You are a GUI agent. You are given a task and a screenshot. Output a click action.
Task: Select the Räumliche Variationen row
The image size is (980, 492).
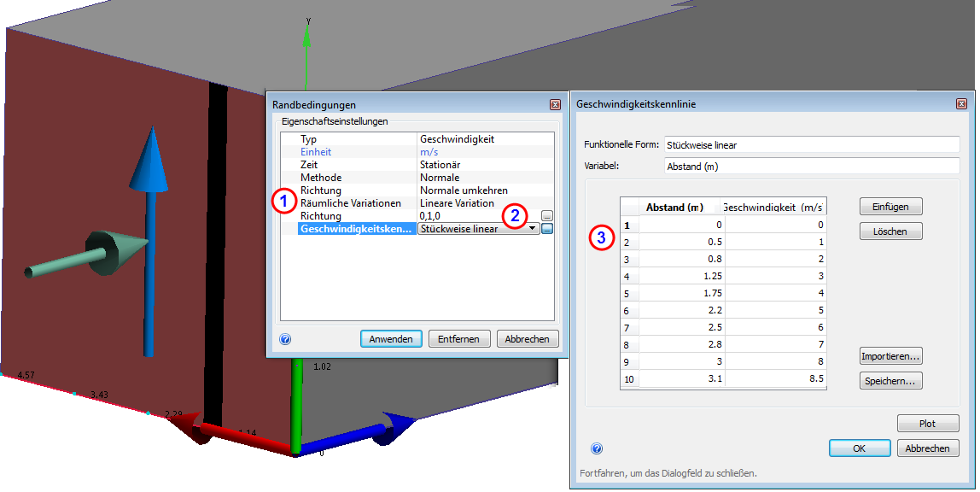pos(417,203)
